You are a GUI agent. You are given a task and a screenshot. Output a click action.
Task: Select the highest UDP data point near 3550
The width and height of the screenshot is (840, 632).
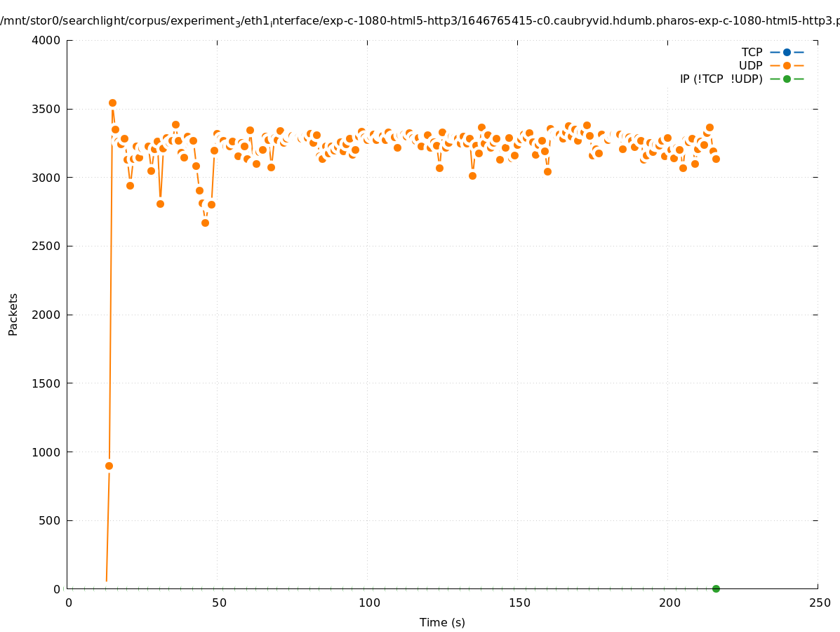click(x=112, y=103)
